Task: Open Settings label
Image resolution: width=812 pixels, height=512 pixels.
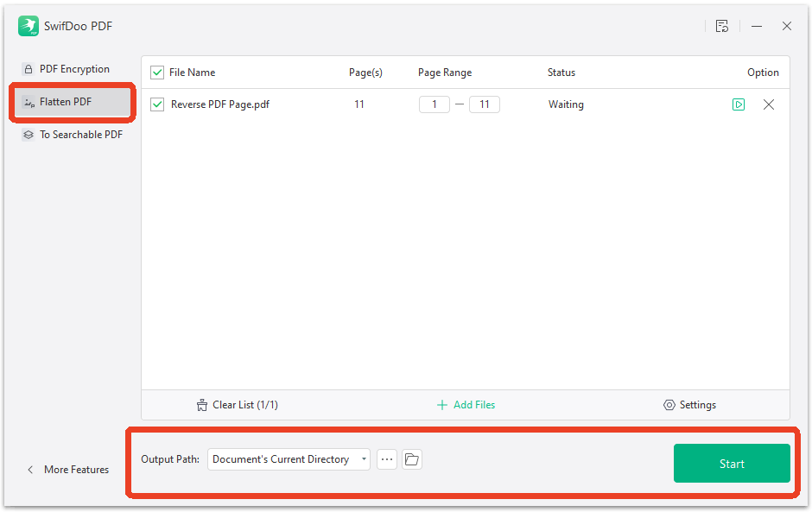Action: (698, 405)
